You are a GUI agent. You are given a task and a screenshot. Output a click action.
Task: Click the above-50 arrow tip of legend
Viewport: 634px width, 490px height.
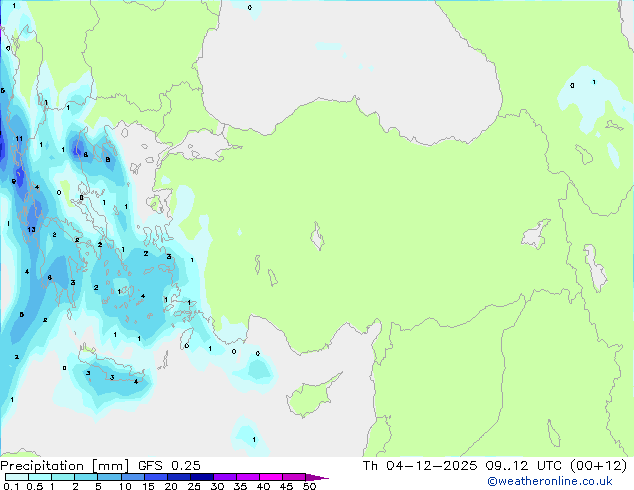tap(317, 477)
